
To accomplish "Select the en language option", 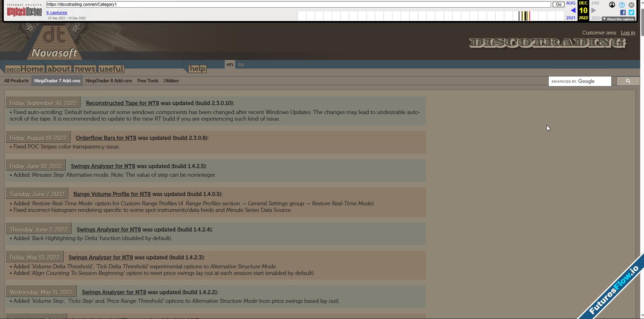I will point(230,64).
